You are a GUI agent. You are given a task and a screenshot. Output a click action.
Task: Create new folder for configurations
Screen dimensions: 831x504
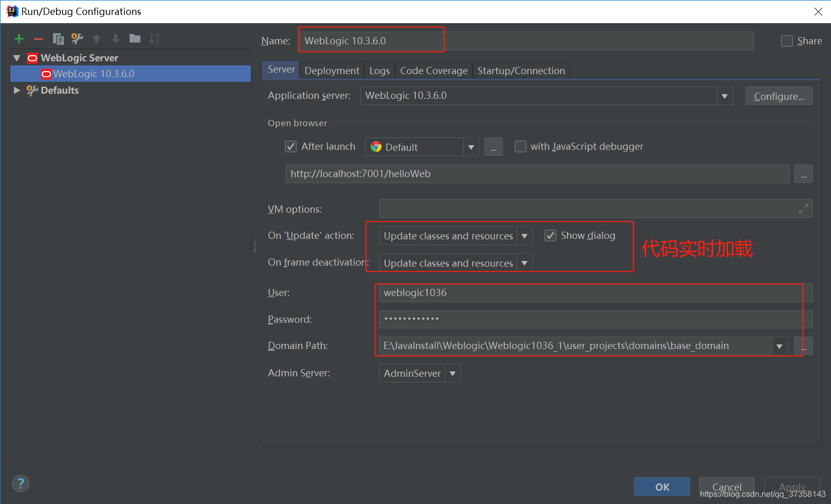pyautogui.click(x=135, y=38)
